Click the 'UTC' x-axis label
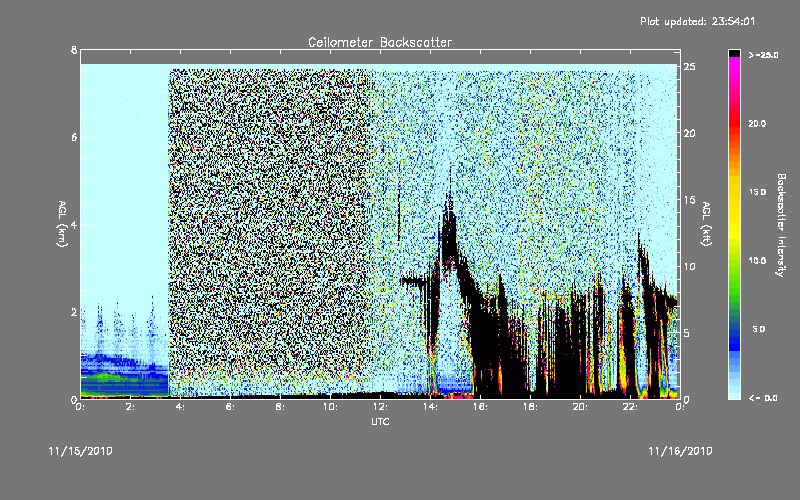800x500 pixels. [x=380, y=421]
